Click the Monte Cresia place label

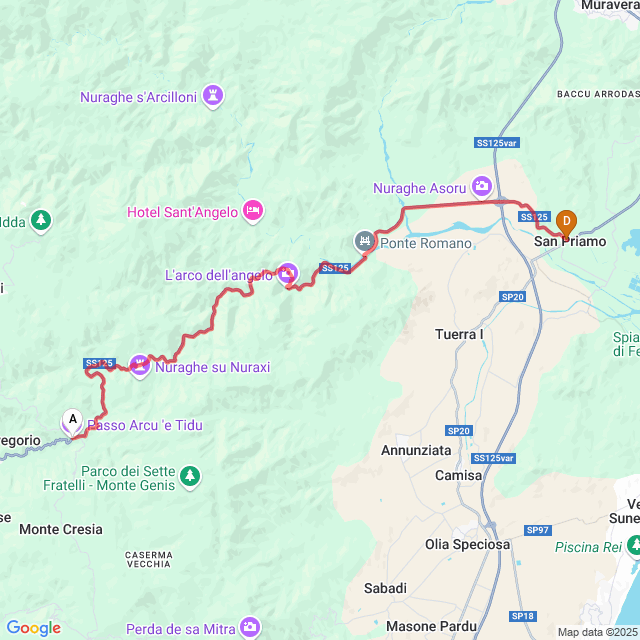click(61, 529)
